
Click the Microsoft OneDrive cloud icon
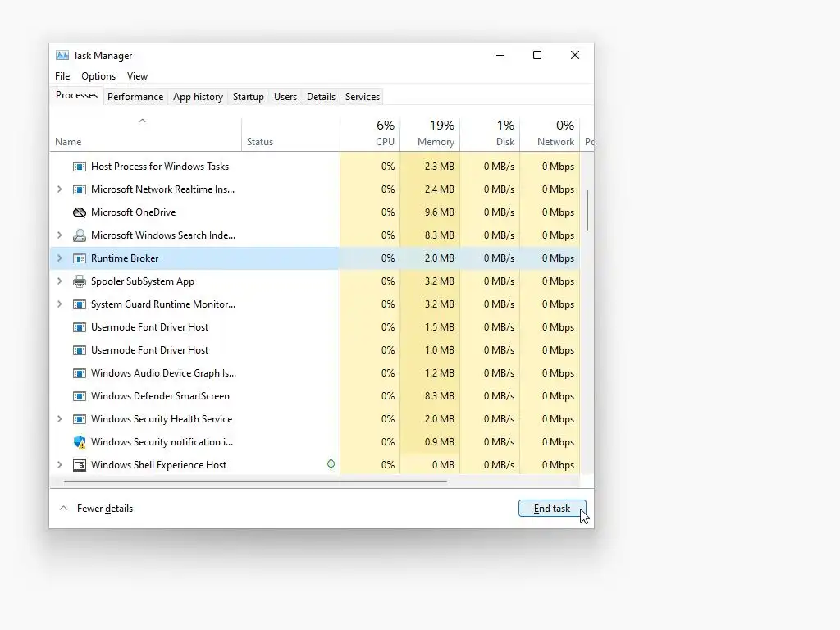point(80,212)
